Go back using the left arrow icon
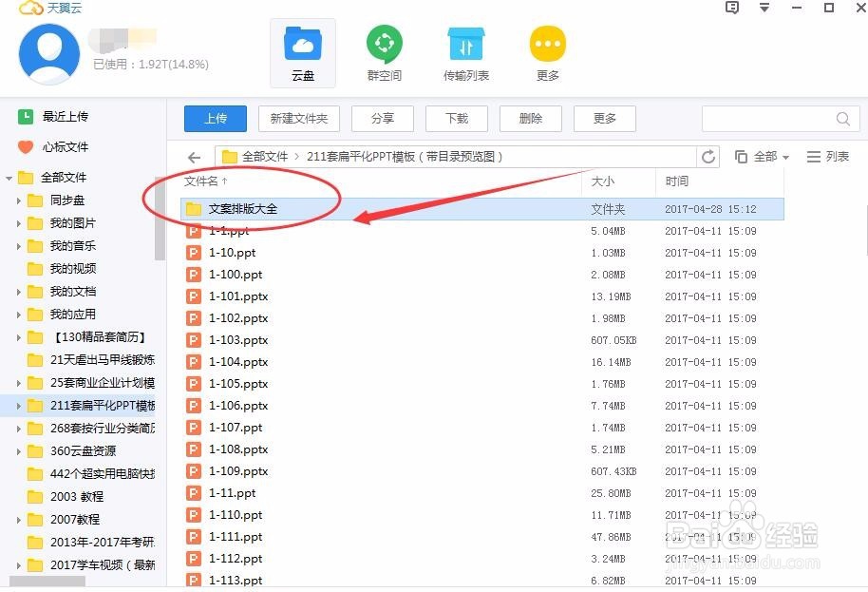The width and height of the screenshot is (868, 592). point(195,156)
